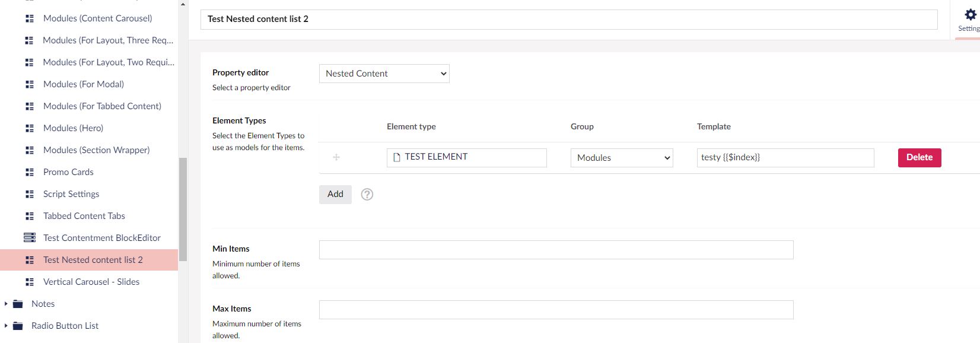This screenshot has width=980, height=343.
Task: Expand the Notes folder
Action: pos(6,304)
